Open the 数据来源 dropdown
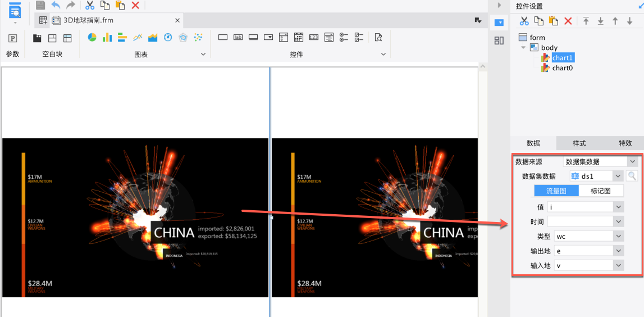The width and height of the screenshot is (644, 317). [x=632, y=162]
